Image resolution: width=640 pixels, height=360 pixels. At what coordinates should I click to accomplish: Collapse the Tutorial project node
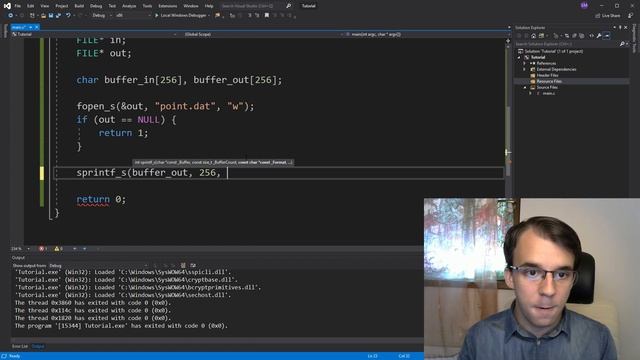coord(519,58)
